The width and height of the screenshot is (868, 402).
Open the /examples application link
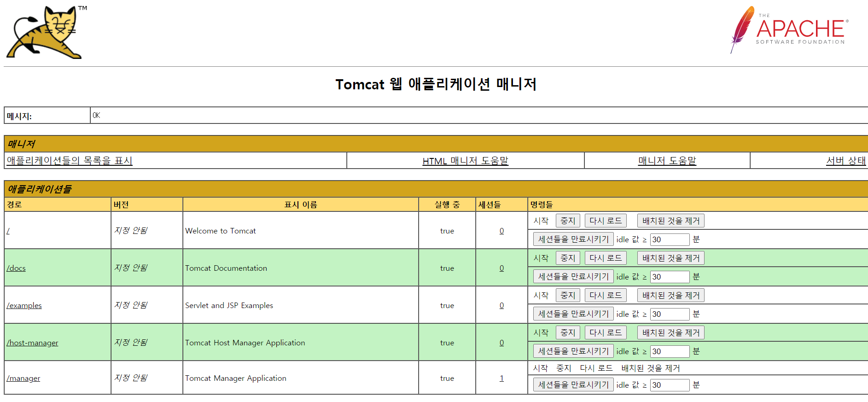24,305
